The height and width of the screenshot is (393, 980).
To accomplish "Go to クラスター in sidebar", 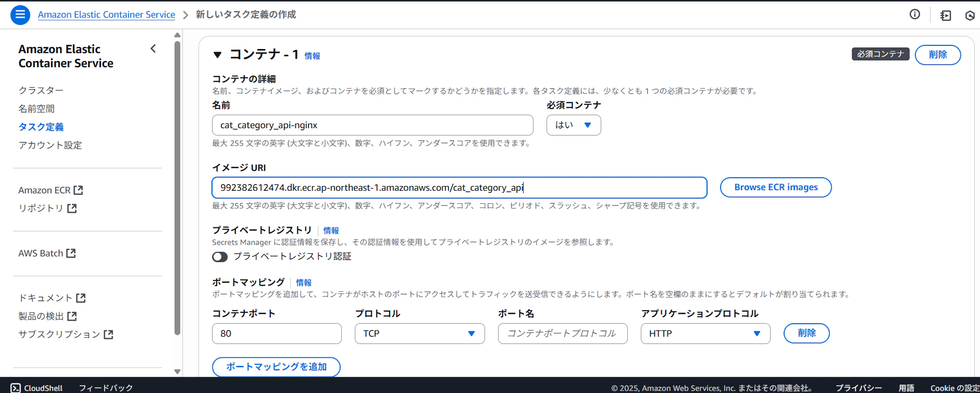I will coord(41,90).
